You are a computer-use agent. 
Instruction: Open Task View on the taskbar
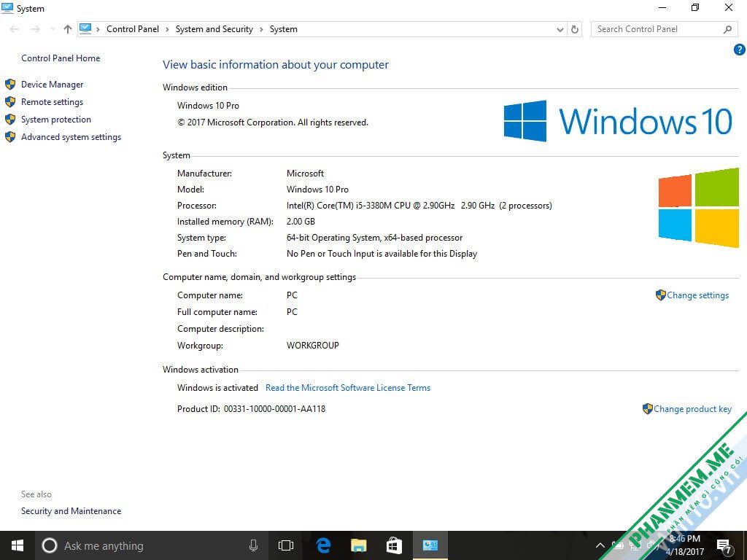(286, 545)
